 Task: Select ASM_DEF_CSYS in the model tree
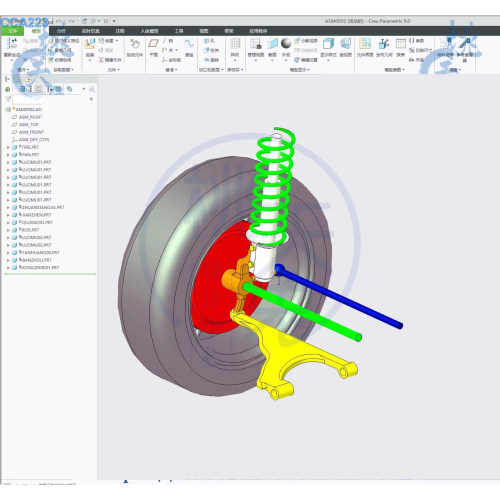tap(31, 140)
